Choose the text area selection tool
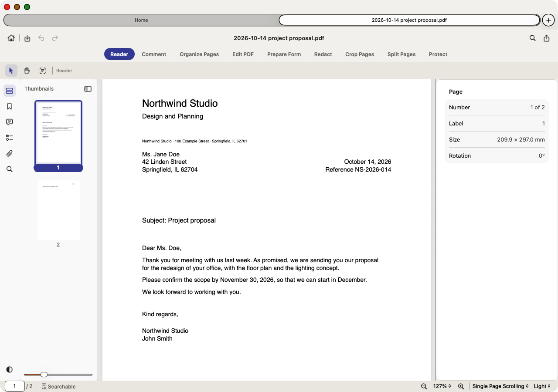Image resolution: width=558 pixels, height=392 pixels. click(x=43, y=71)
